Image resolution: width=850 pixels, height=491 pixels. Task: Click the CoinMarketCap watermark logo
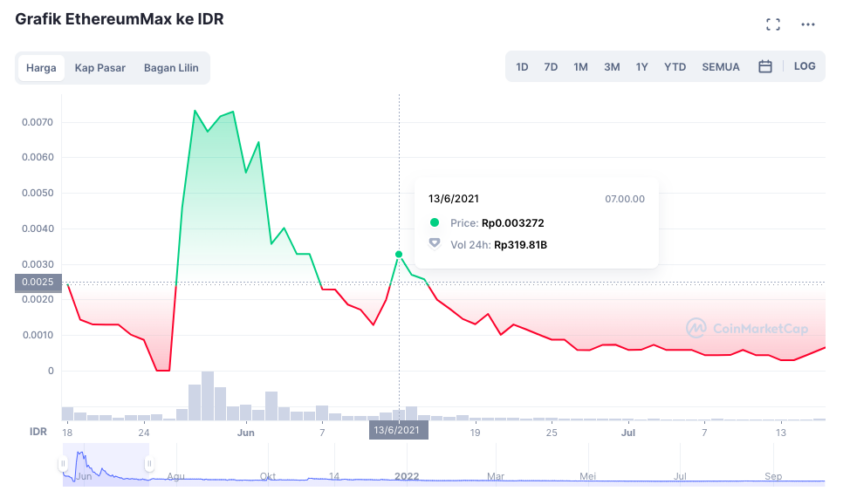point(746,328)
